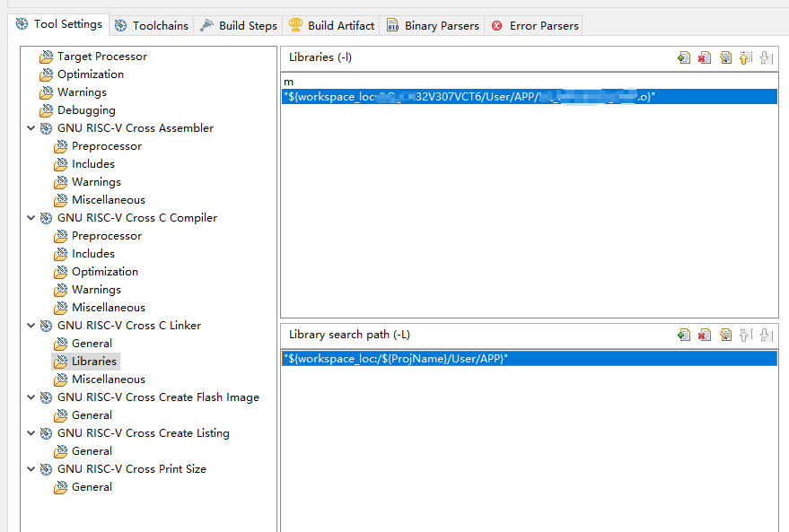Go to the Error Parsers tab
The width and height of the screenshot is (789, 532).
535,26
